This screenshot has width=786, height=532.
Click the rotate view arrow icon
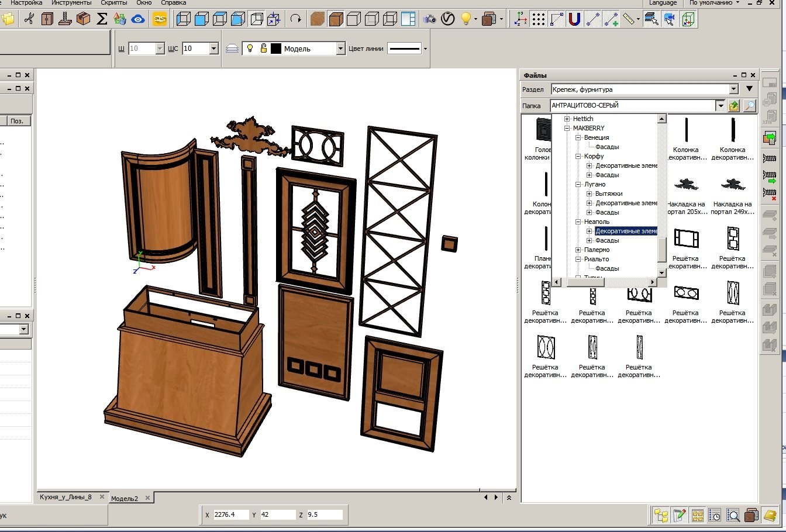(296, 19)
